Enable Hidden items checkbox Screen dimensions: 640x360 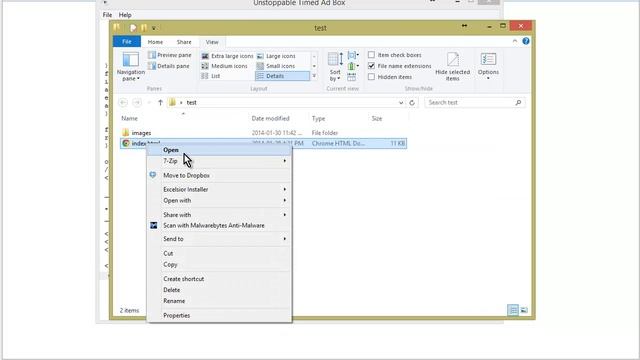click(x=371, y=77)
